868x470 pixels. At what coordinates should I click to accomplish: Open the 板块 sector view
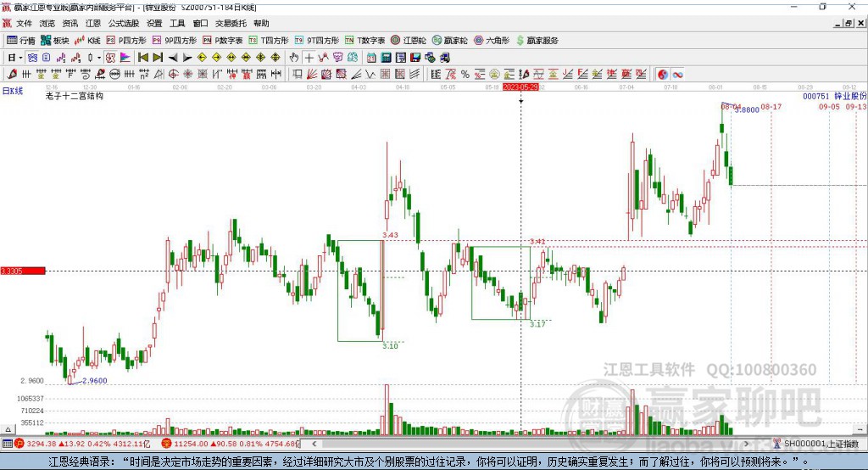coord(54,41)
